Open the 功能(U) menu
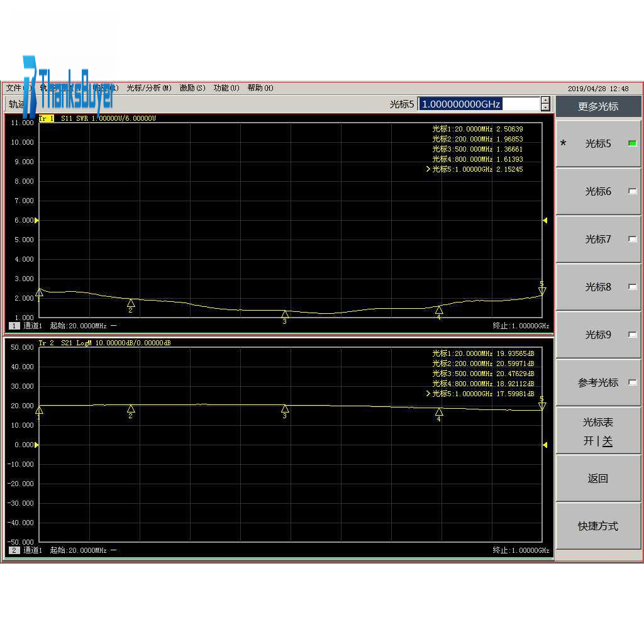Image resolution: width=644 pixels, height=644 pixels. click(226, 88)
